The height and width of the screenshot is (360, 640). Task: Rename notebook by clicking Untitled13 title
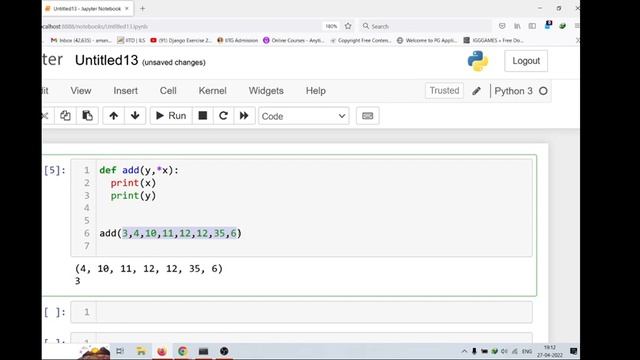107,60
